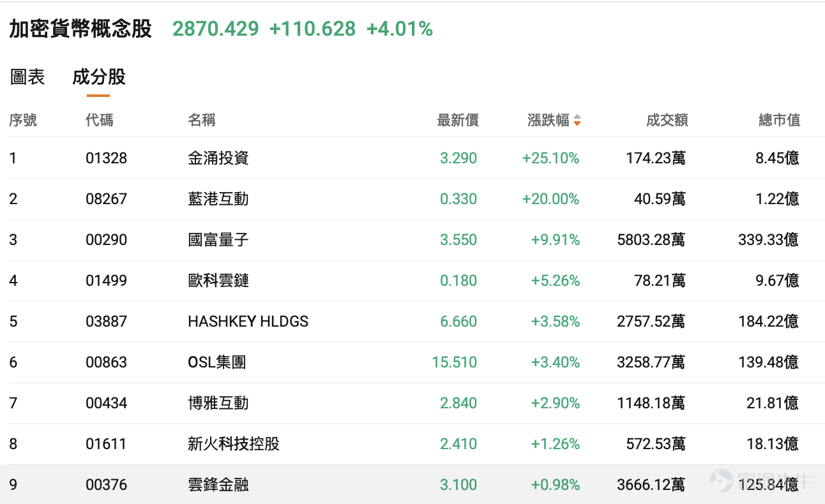Click stock code 00434

pyautogui.click(x=107, y=403)
